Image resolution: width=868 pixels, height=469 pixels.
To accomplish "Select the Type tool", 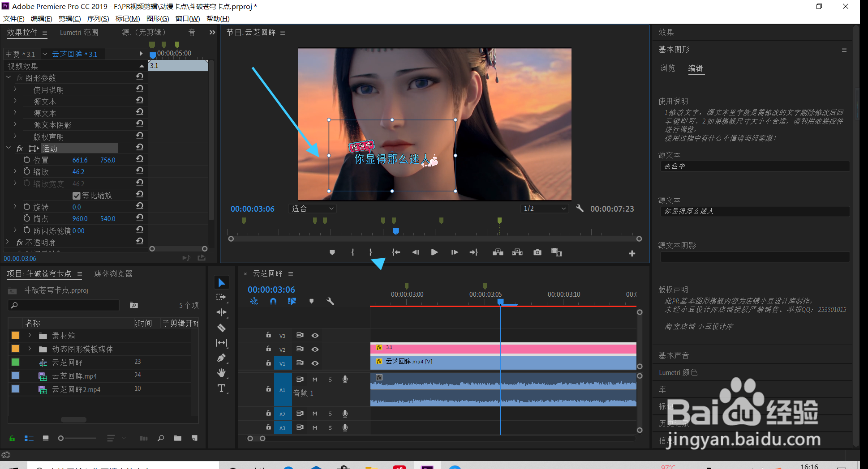I will click(x=221, y=388).
